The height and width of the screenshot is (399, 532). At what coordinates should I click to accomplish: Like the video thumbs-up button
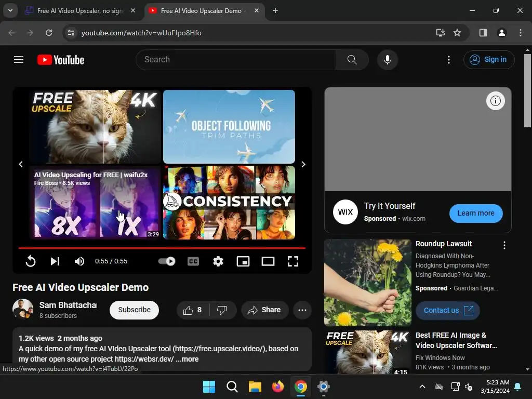point(193,310)
